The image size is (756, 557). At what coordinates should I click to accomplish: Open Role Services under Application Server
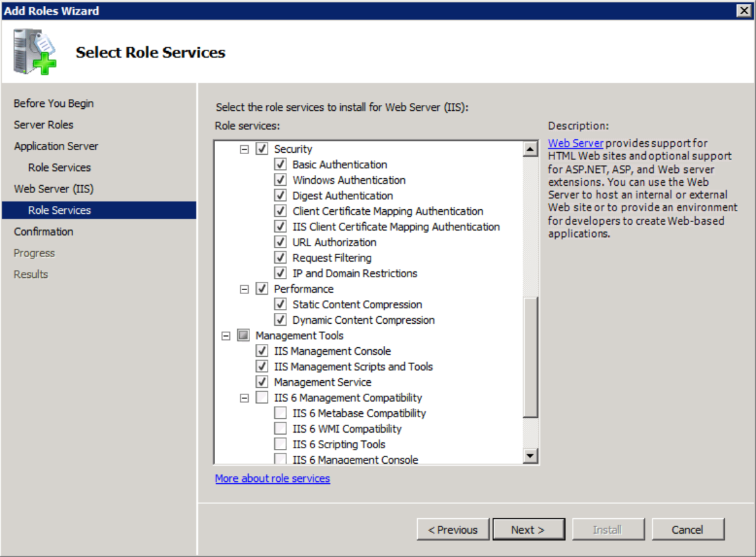(x=60, y=168)
